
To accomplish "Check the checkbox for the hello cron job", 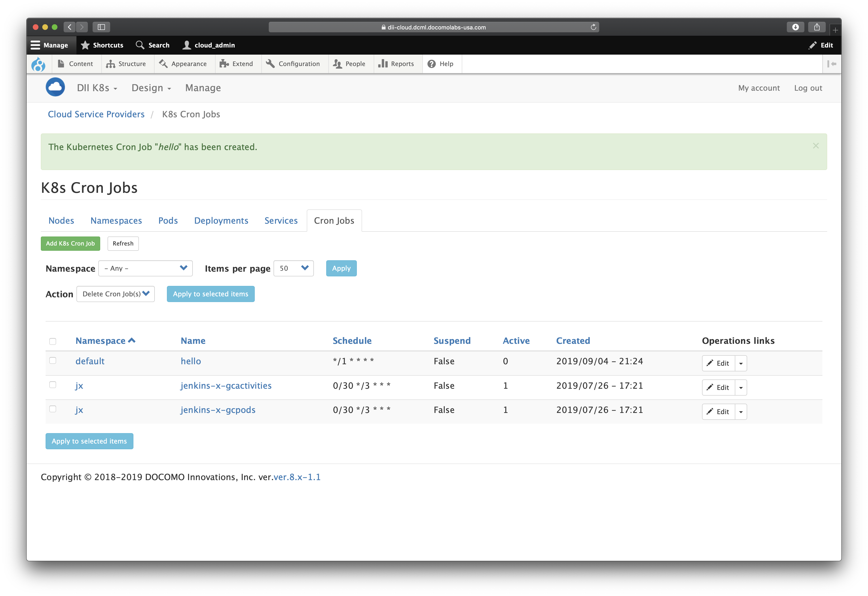I will click(53, 360).
